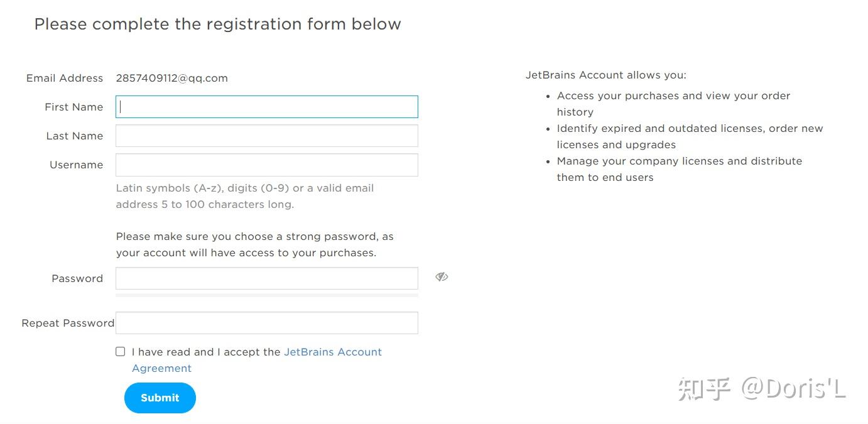Click the "Last Name" label

coord(74,136)
